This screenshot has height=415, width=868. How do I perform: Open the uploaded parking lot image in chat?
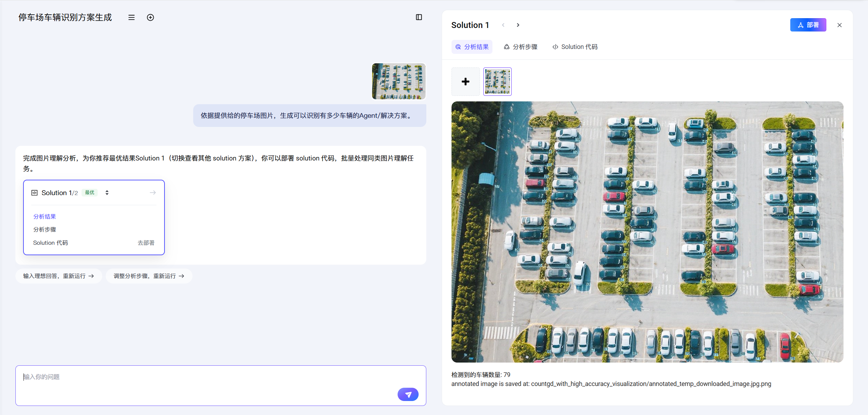398,81
